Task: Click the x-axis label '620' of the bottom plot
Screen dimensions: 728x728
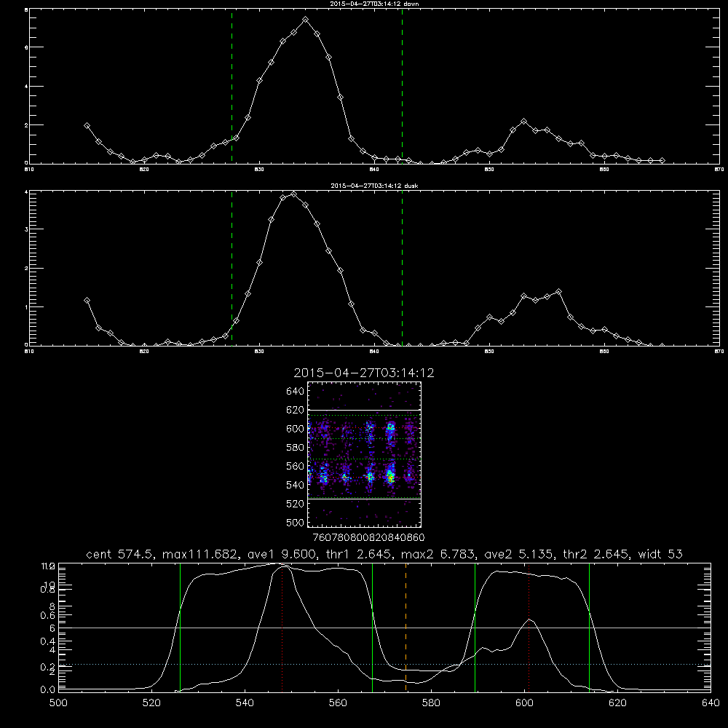Action: [617, 703]
